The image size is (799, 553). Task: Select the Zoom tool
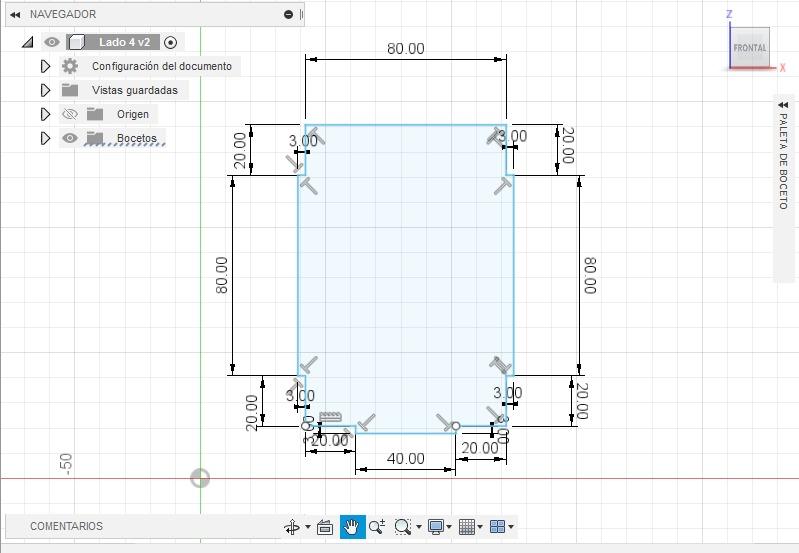tap(377, 526)
